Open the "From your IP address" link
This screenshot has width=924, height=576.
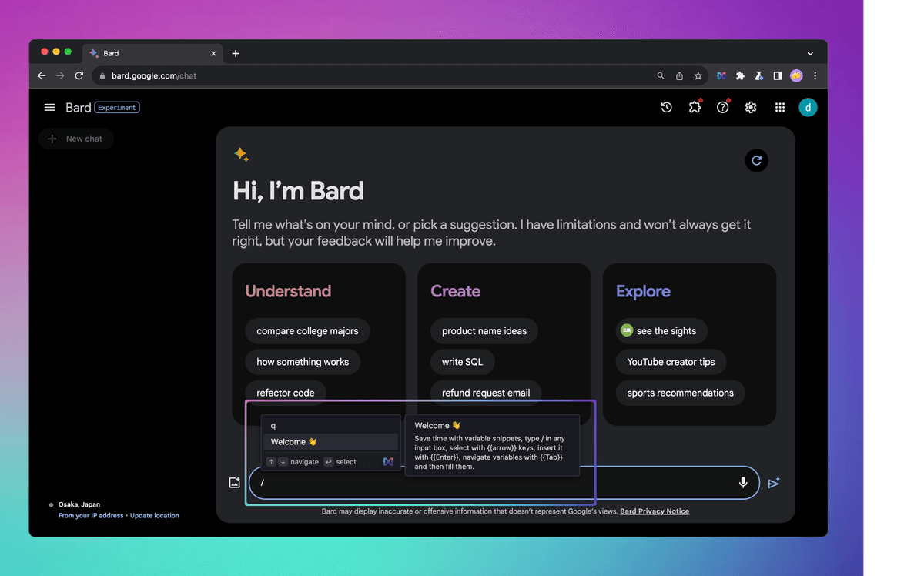pyautogui.click(x=91, y=516)
